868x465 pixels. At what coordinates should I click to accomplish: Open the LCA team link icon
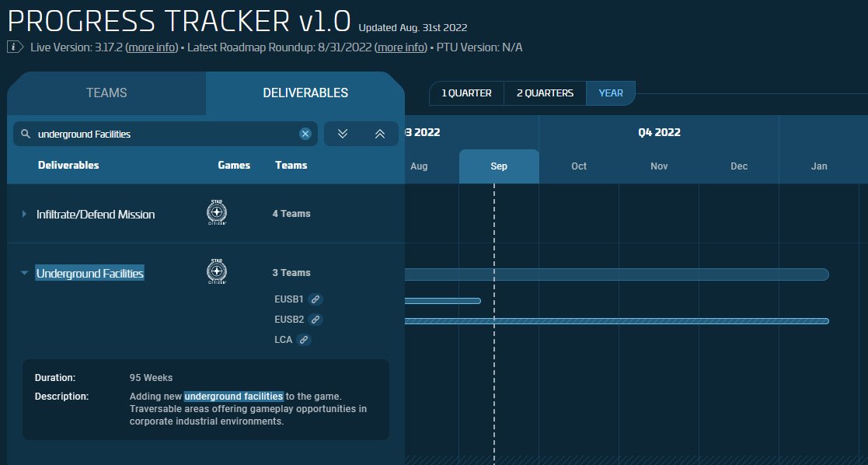(x=303, y=340)
